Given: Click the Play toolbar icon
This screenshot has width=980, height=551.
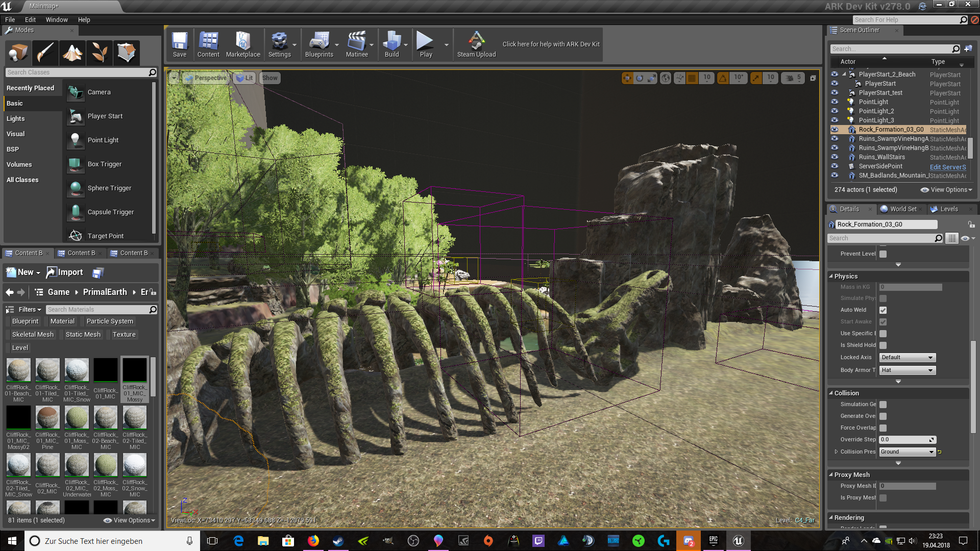Looking at the screenshot, I should pos(426,44).
